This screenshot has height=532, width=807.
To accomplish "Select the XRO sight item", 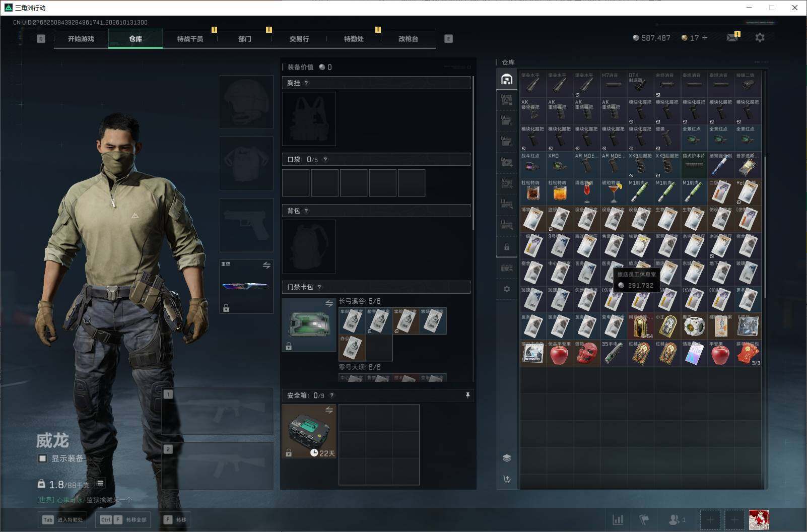I will pyautogui.click(x=559, y=165).
